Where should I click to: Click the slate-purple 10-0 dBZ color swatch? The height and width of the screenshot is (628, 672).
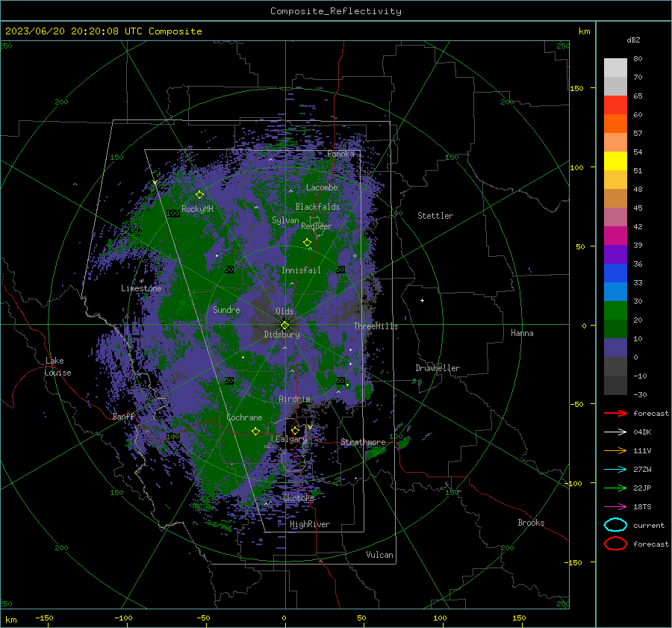(615, 347)
